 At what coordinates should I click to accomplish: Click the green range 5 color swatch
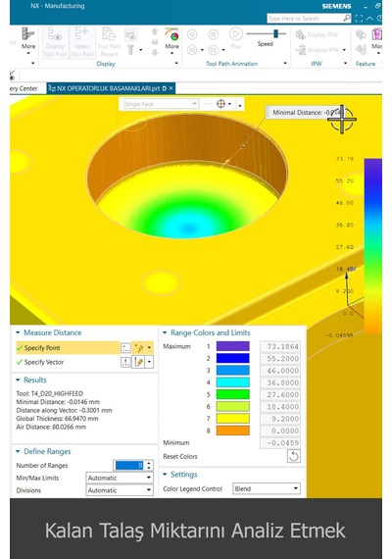(x=232, y=394)
